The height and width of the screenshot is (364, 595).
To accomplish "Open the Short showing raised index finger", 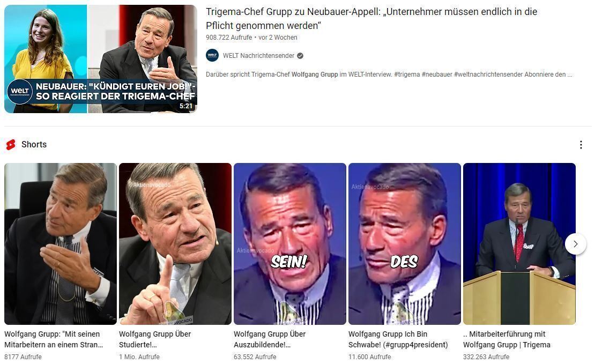I will (x=175, y=244).
